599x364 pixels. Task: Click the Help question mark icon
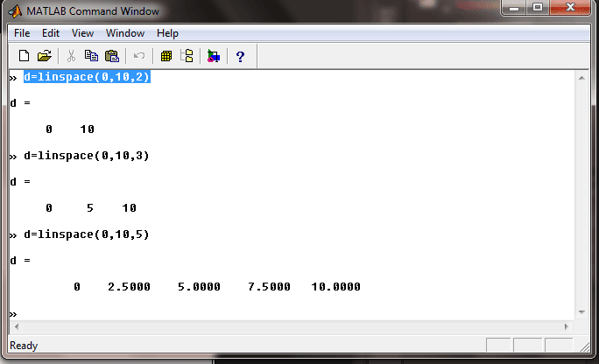click(x=240, y=57)
